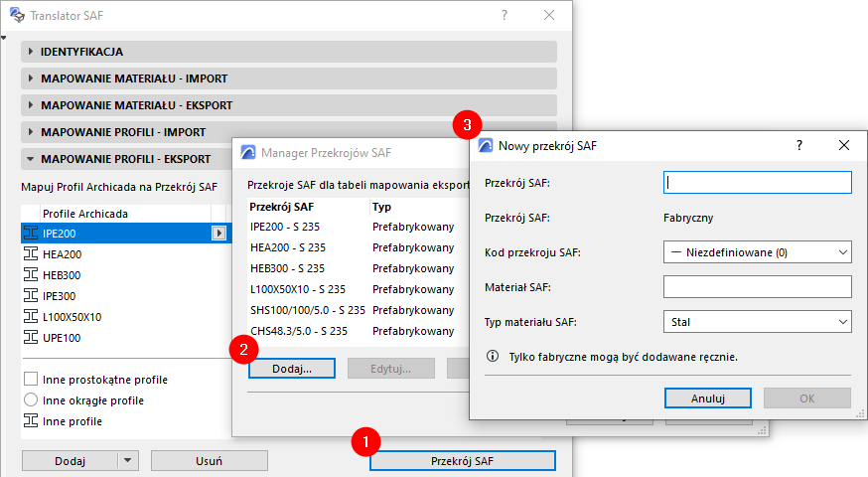Screen dimensions: 868x477
Task: Click the info icon in Nowy przekrój SAF
Action: pos(493,356)
